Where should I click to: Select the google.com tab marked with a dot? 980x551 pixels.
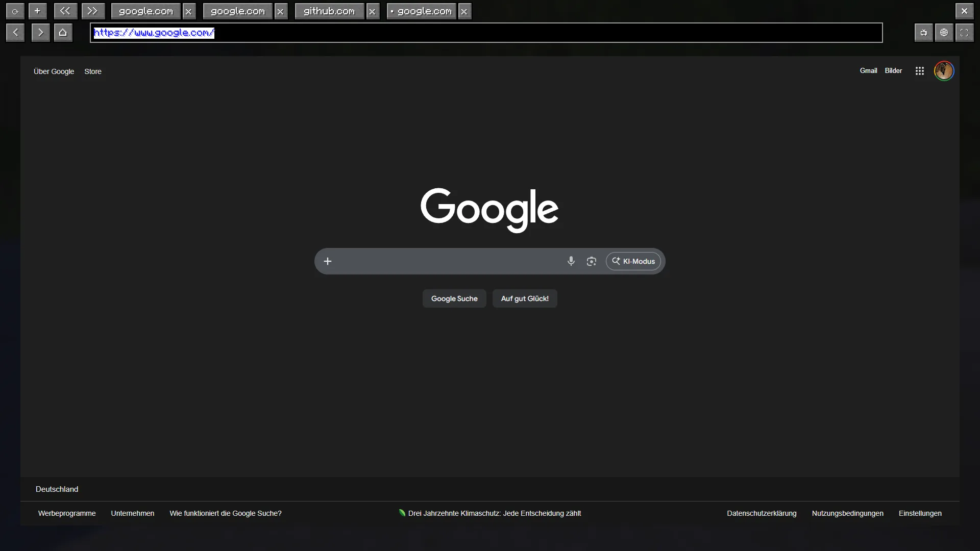(x=421, y=11)
